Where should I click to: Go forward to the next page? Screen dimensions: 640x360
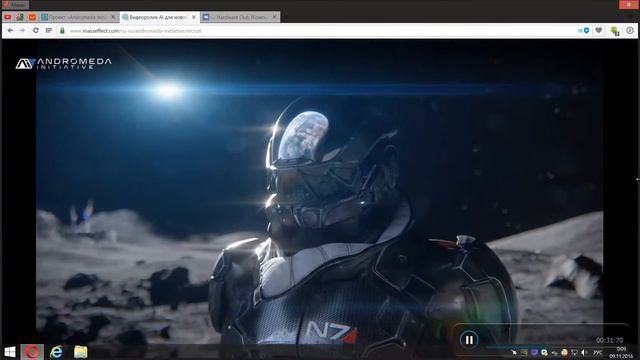point(22,31)
